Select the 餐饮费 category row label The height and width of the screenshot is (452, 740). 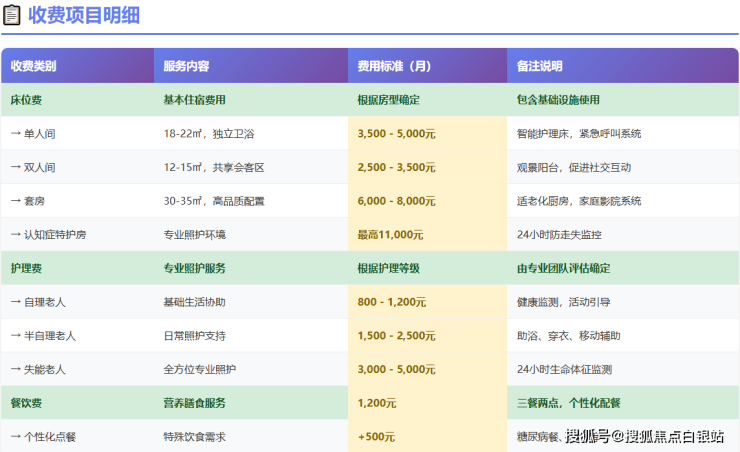(26, 403)
